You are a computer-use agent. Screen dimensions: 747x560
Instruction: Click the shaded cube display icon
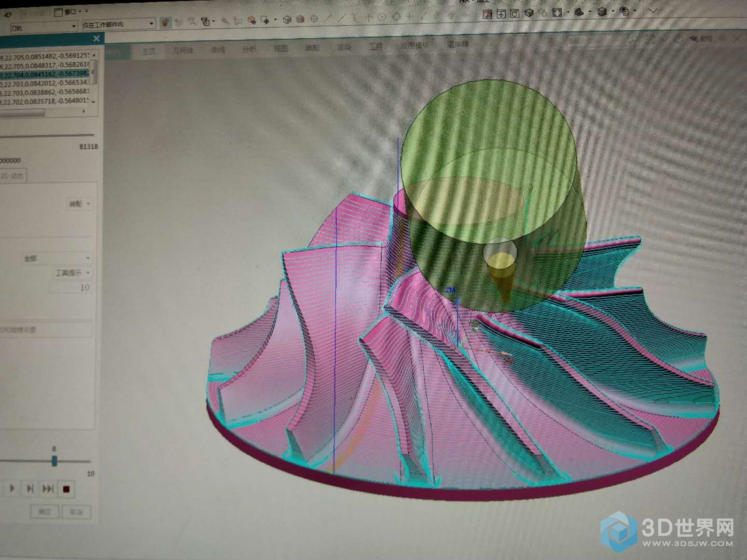click(287, 20)
